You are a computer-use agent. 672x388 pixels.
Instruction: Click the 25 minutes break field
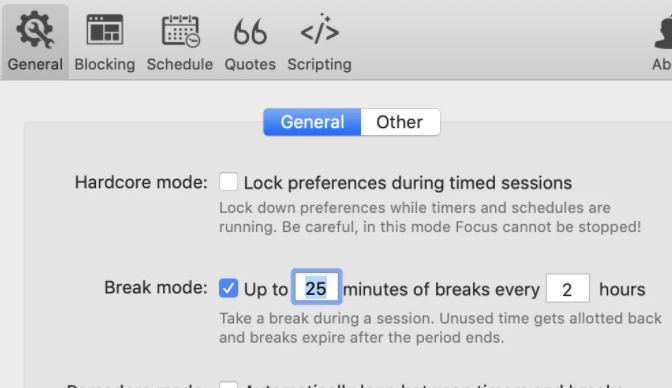[316, 287]
